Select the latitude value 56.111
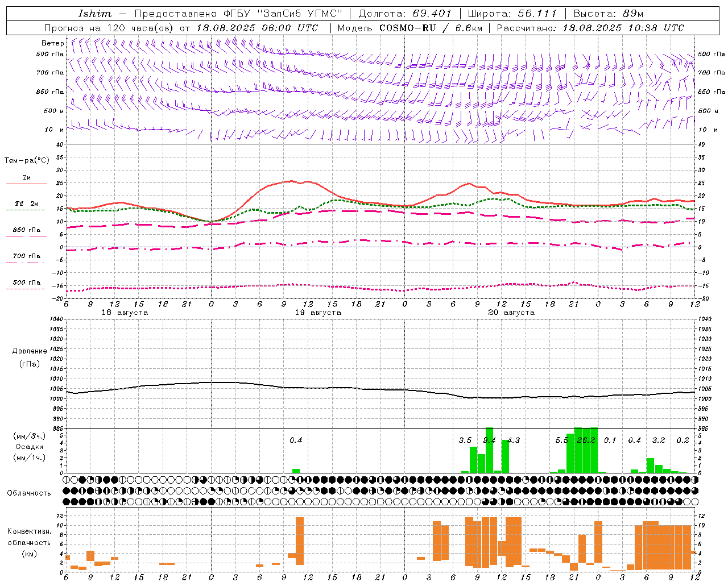 pos(537,14)
